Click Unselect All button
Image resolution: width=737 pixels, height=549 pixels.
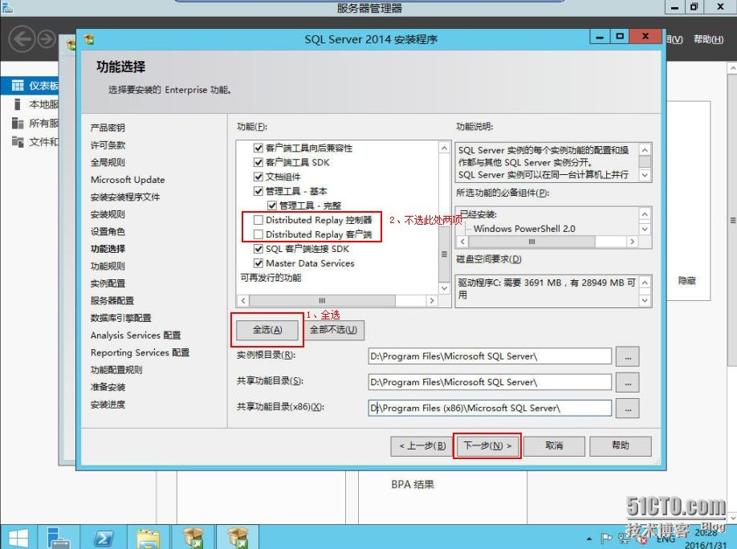tap(333, 330)
